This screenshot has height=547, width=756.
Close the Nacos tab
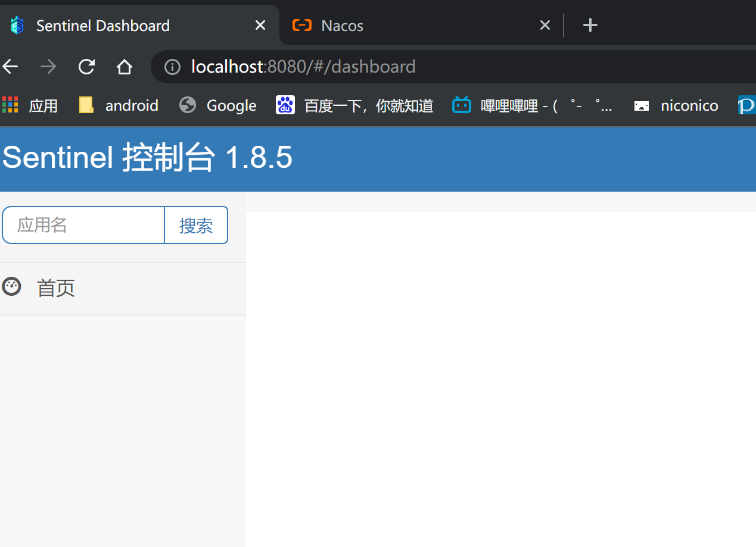545,26
